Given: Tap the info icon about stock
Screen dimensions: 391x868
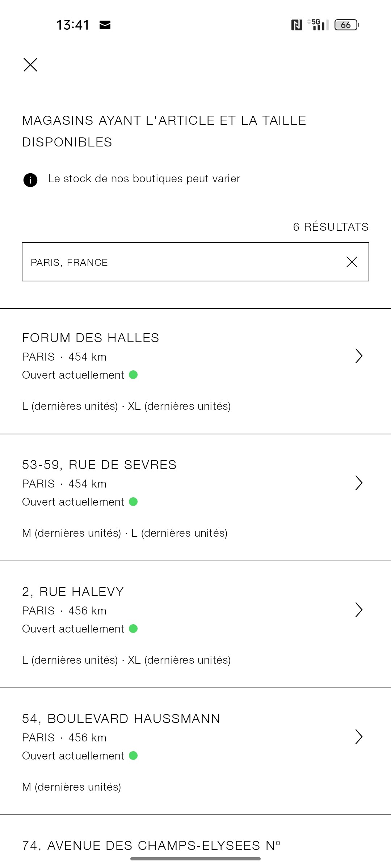Looking at the screenshot, I should [x=30, y=180].
